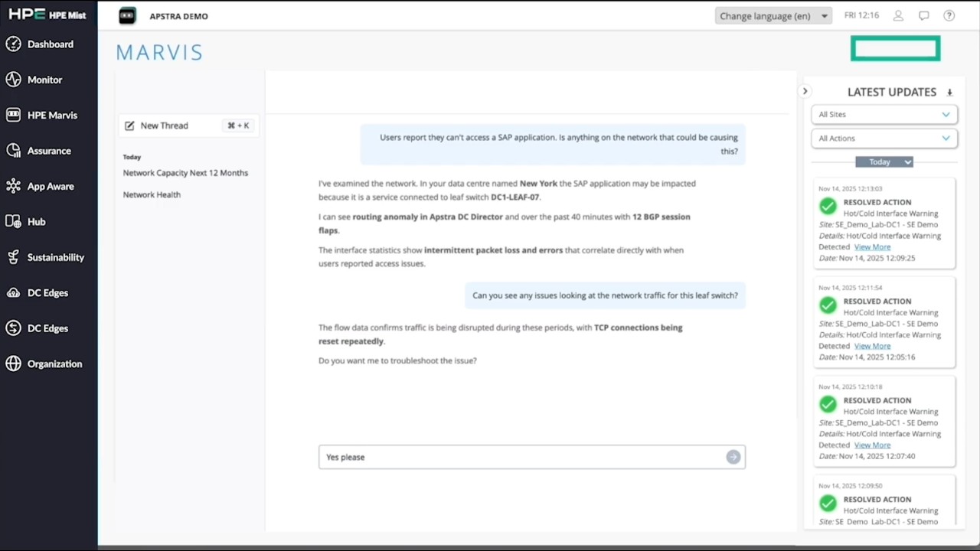980x551 pixels.
Task: Click the bold text routing anomaly in Apstra DC Director
Action: [x=427, y=217]
